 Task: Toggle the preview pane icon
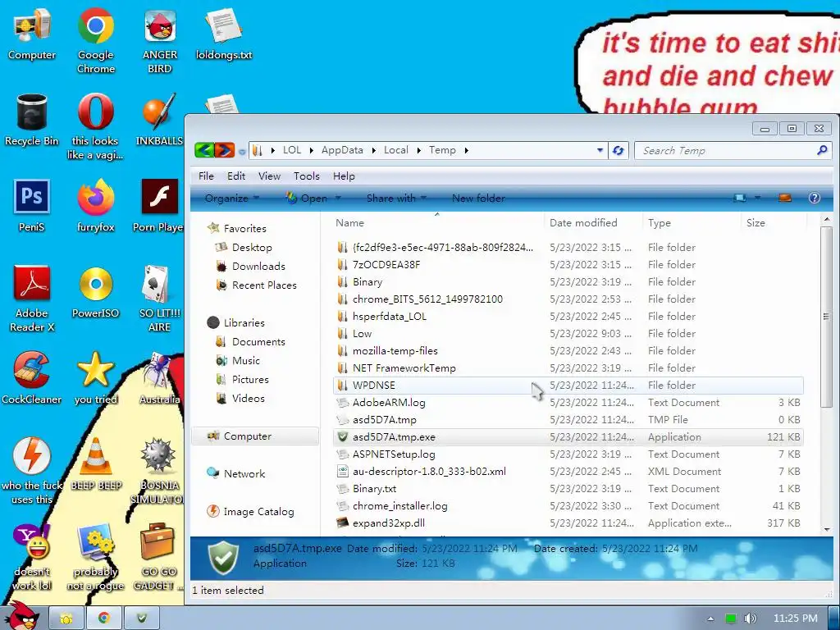point(785,199)
